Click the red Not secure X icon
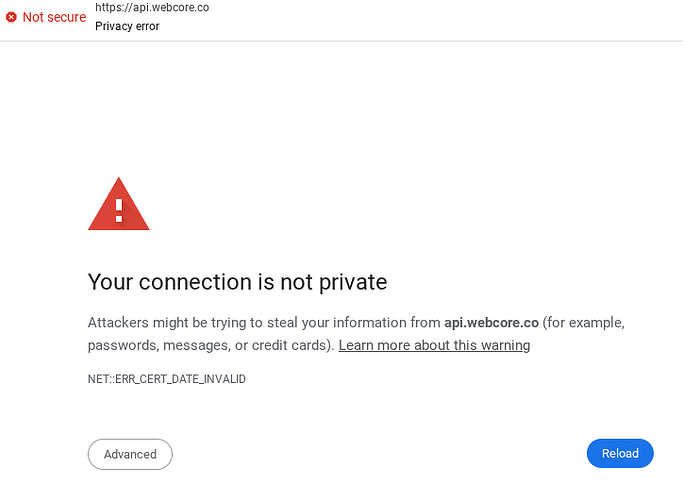 click(x=11, y=17)
